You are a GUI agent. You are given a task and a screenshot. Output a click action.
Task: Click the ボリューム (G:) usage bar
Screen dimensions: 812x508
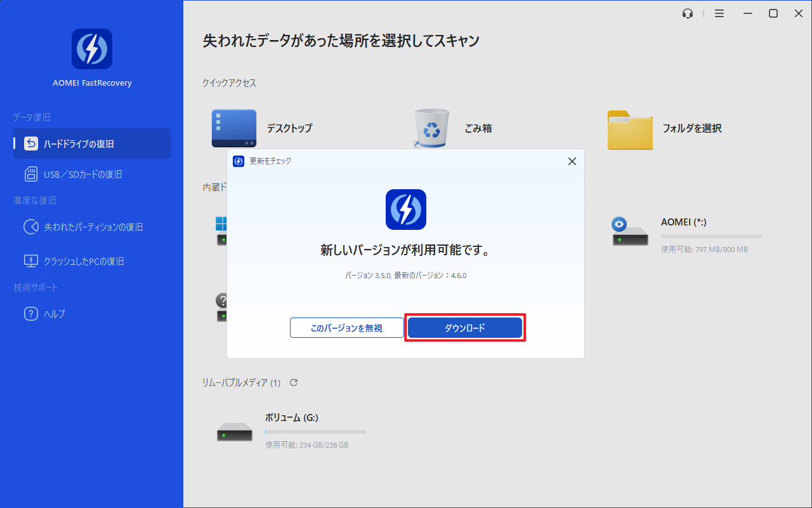[315, 432]
